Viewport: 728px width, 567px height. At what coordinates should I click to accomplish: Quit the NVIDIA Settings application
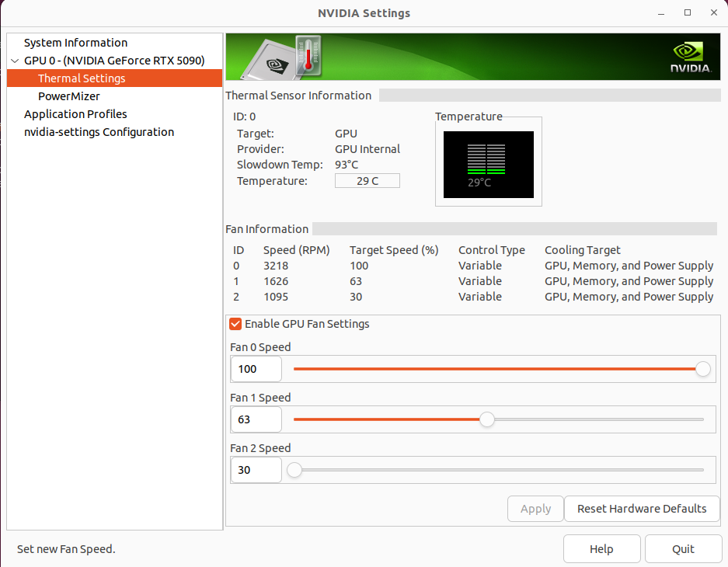point(683,549)
